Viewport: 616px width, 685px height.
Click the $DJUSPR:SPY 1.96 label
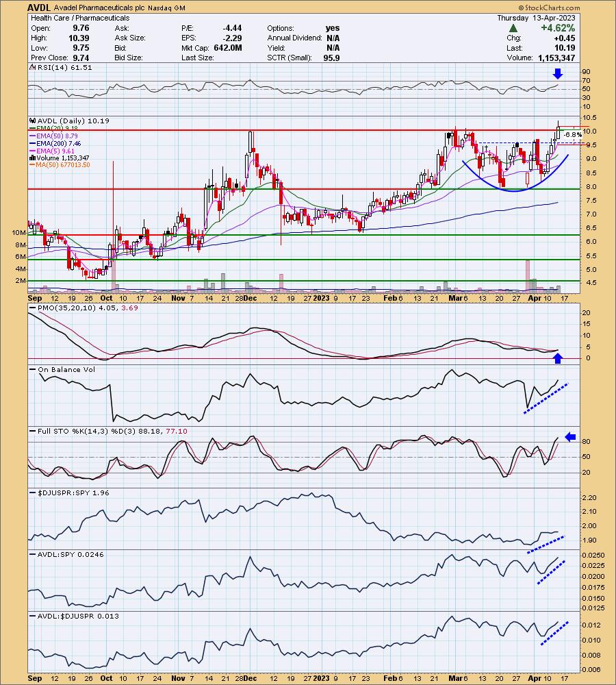(73, 493)
